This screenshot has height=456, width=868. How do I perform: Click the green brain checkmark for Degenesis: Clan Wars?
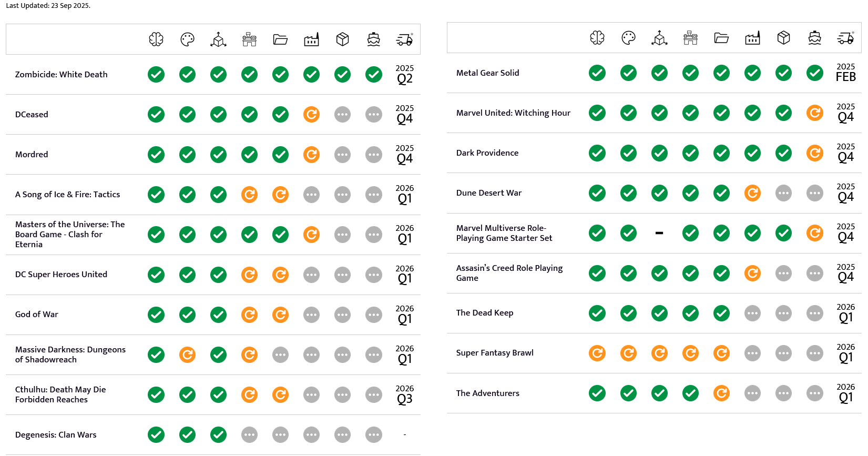(156, 435)
